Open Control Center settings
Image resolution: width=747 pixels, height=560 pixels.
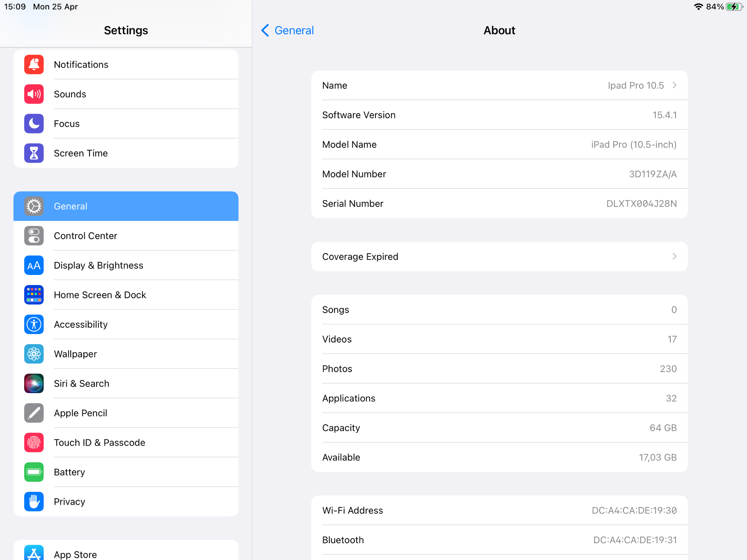point(126,236)
